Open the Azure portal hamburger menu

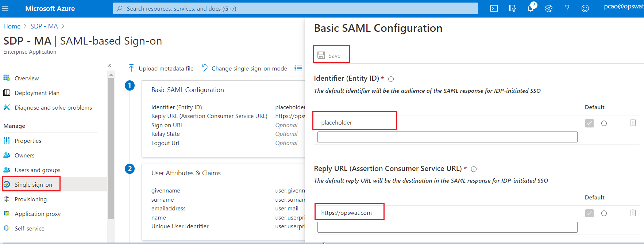click(5, 8)
